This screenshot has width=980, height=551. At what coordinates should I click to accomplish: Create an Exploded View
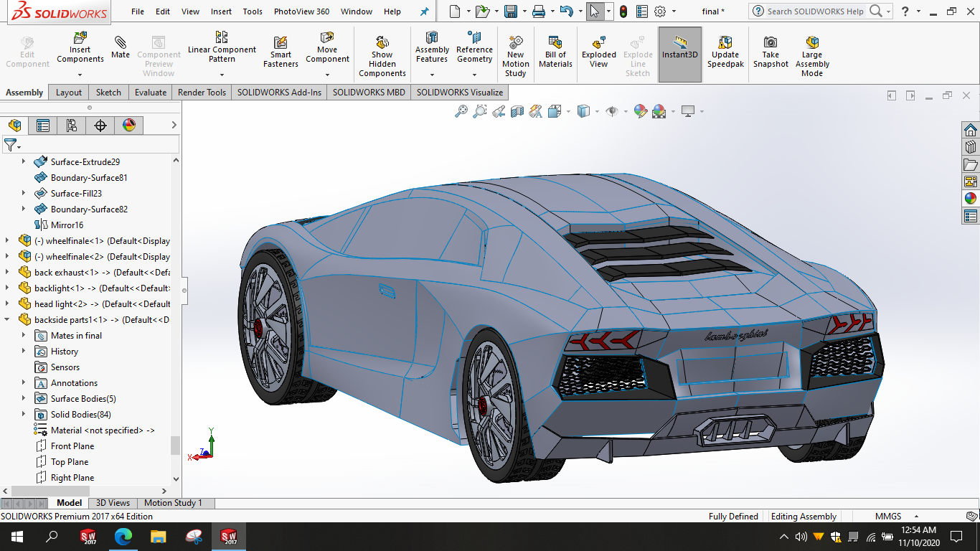pos(599,52)
